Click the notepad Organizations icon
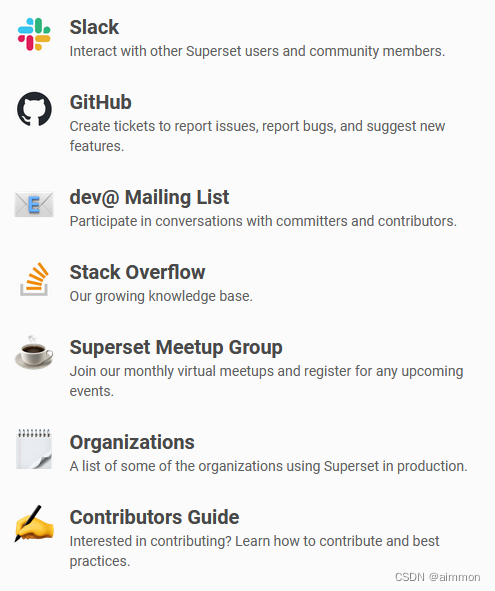This screenshot has width=495, height=591. pyautogui.click(x=34, y=449)
